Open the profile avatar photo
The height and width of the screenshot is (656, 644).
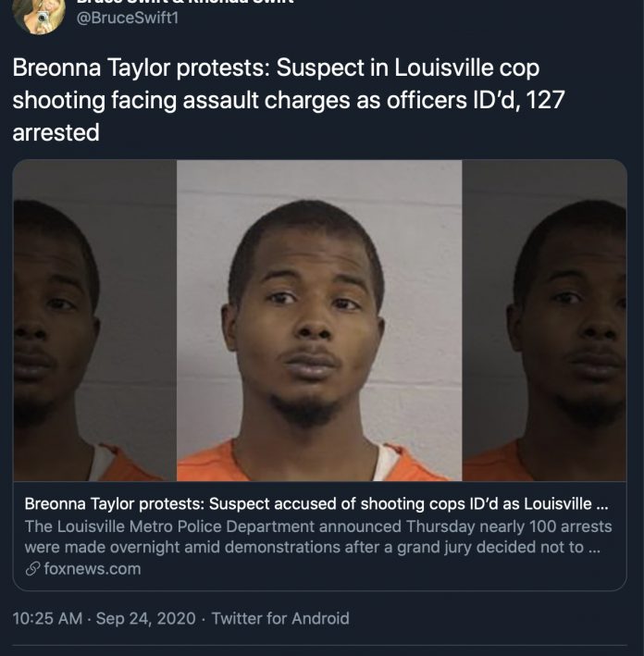[x=39, y=15]
